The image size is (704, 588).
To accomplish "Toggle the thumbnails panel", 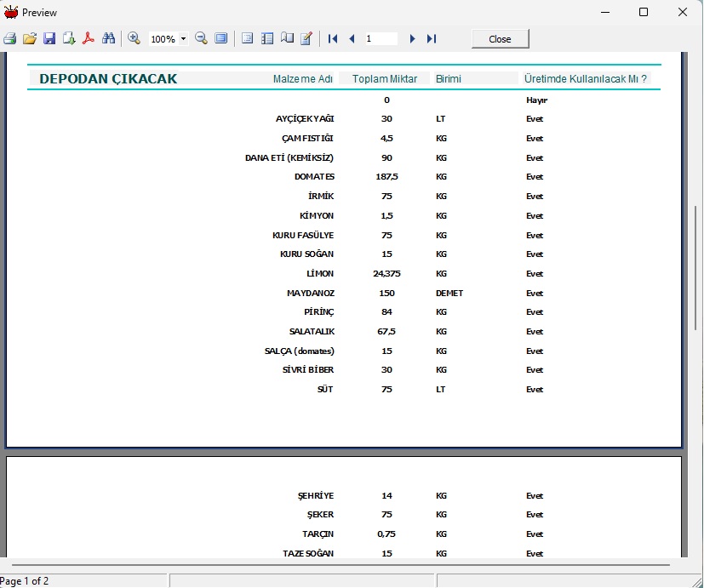I will pos(267,39).
